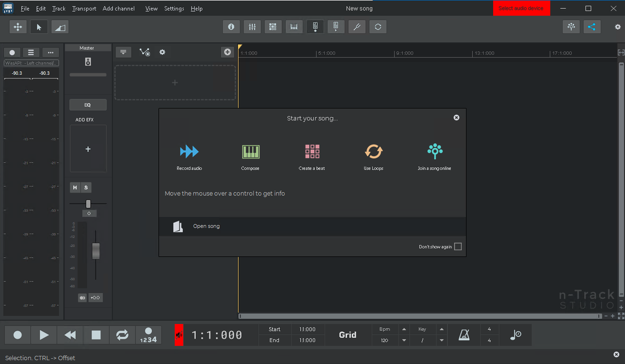
Task: Select the volume envelope drawing tool
Action: 60,27
